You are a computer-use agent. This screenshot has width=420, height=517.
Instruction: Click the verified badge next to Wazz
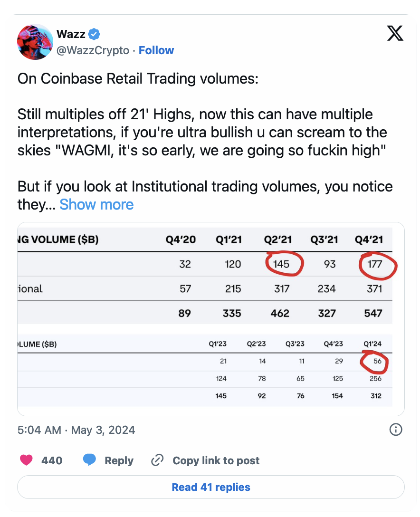coord(94,34)
